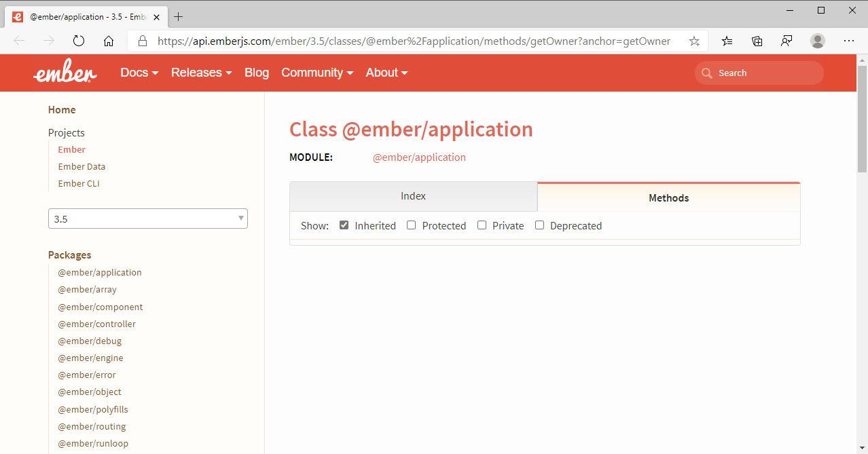Enable the Protected checkbox

[411, 225]
